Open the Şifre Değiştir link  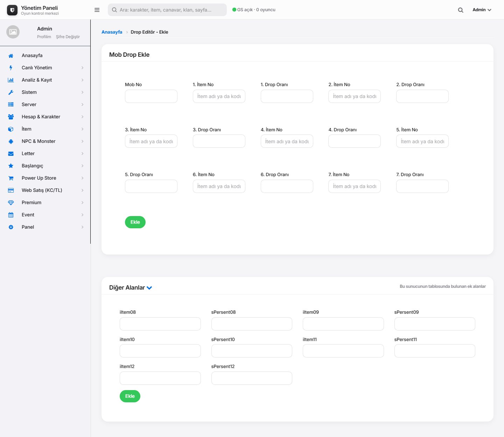(x=68, y=37)
